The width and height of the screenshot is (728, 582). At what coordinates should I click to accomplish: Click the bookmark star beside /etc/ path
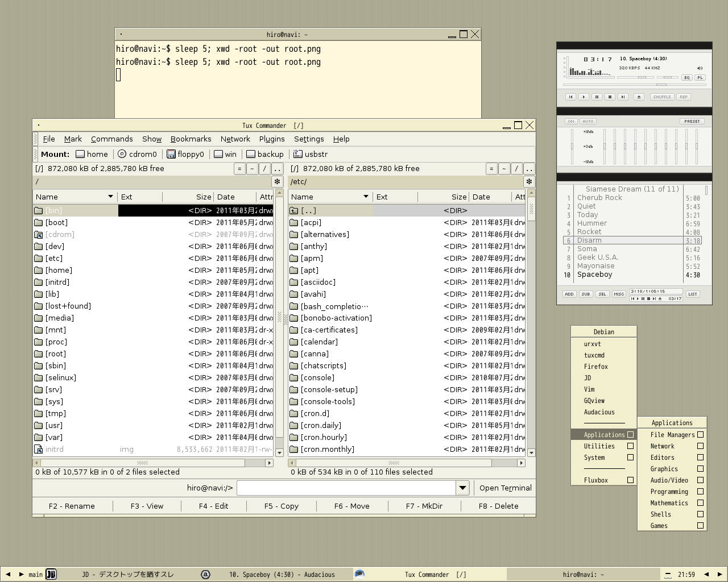529,182
